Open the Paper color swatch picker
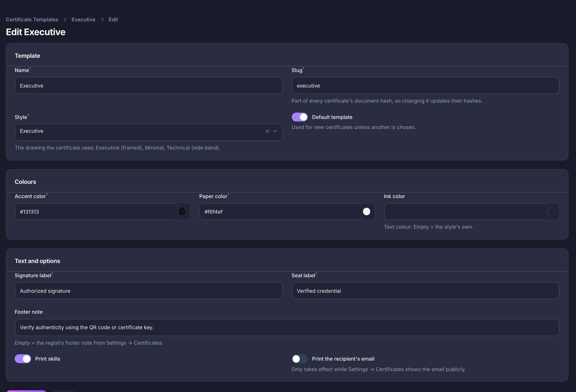576x392 pixels. click(x=366, y=212)
